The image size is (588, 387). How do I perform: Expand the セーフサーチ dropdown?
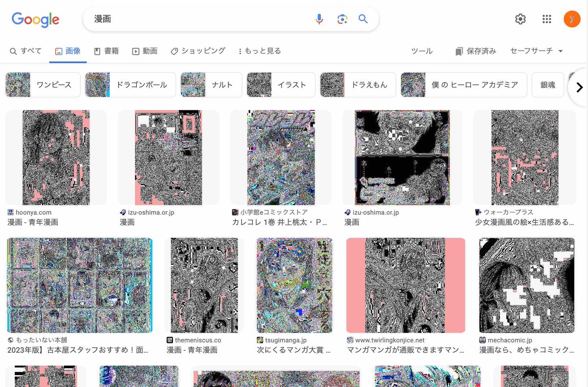(x=537, y=51)
